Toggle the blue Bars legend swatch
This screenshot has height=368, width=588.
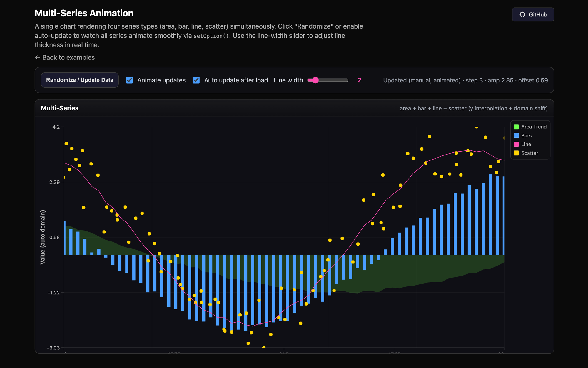pos(516,136)
